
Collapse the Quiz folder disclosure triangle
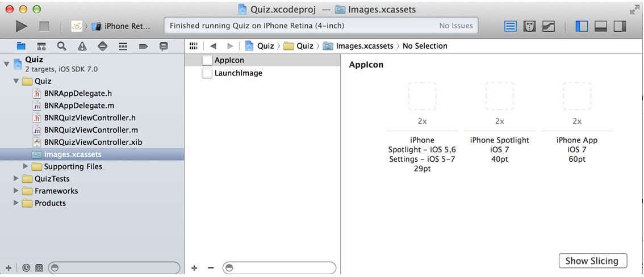(x=16, y=81)
